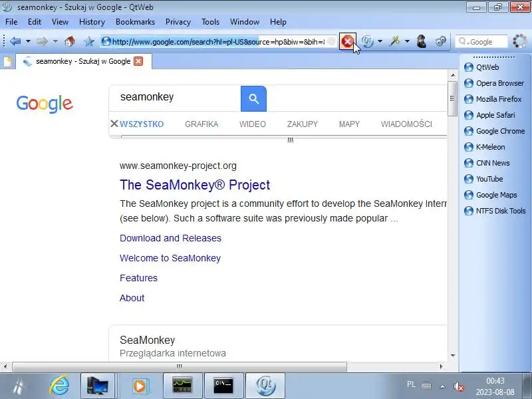The image size is (532, 399).
Task: Clear filter with X beside WSZYSTKO
Action: point(114,124)
